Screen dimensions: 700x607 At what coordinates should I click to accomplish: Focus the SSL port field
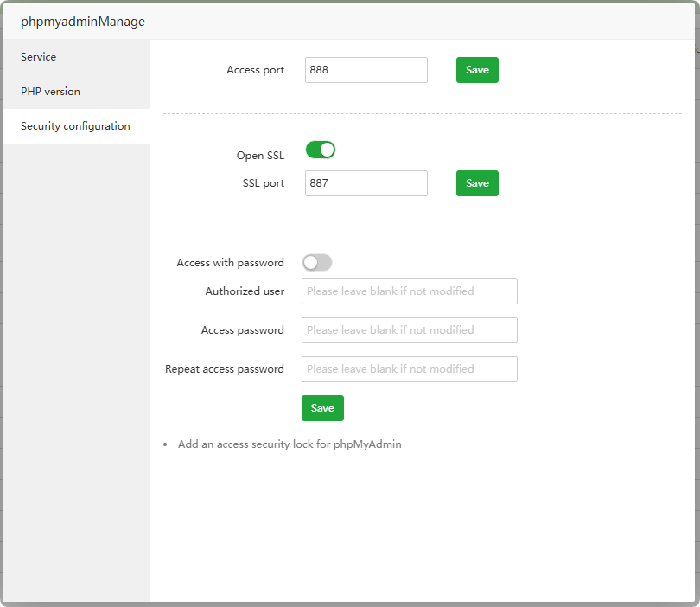366,183
